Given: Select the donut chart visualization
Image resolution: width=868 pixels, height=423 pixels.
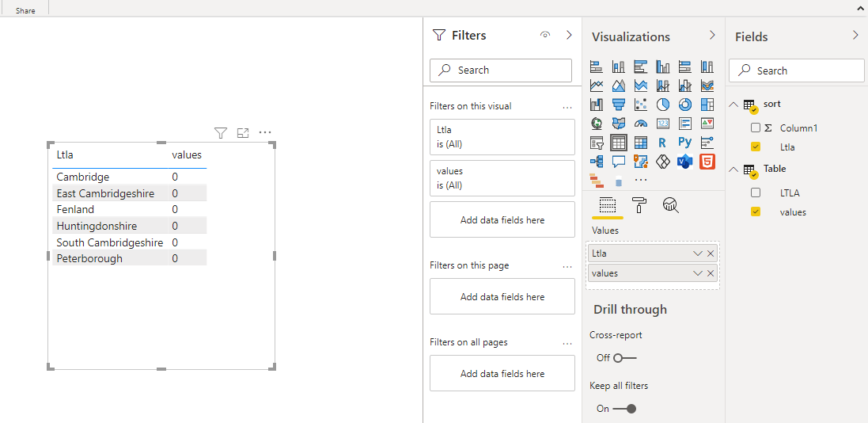Looking at the screenshot, I should tap(684, 105).
